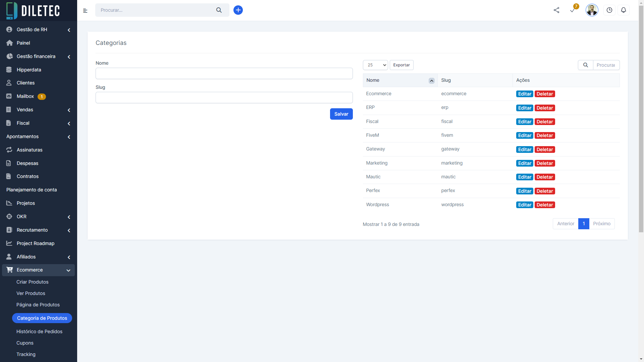Open the notifications bell icon
The width and height of the screenshot is (644, 362).
tap(624, 10)
